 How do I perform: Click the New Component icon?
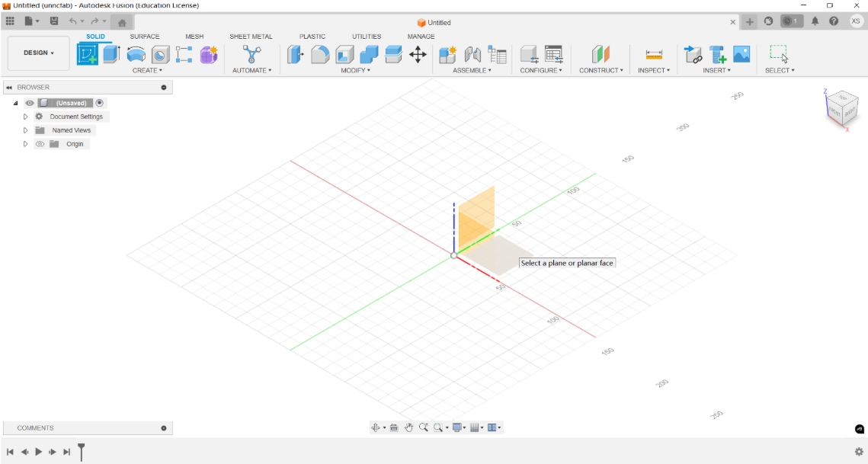pyautogui.click(x=447, y=54)
